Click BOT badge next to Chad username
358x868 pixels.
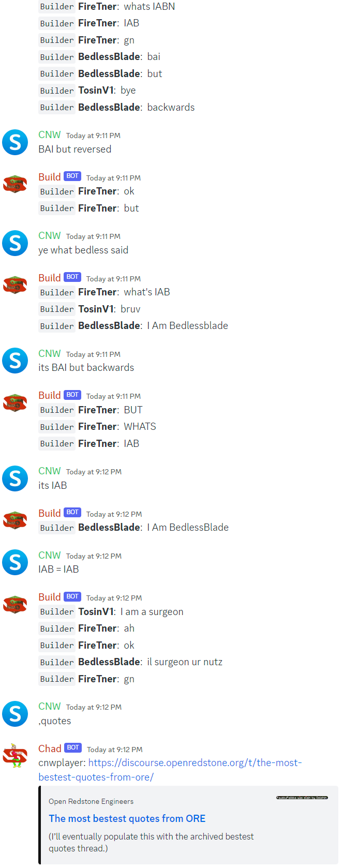point(73,747)
